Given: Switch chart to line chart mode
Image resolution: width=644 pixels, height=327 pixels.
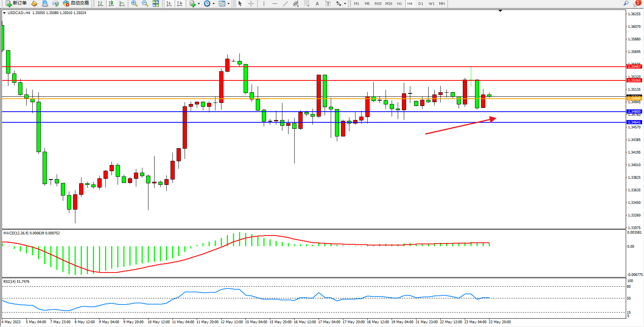Looking at the screenshot, I should pyautogui.click(x=122, y=3).
